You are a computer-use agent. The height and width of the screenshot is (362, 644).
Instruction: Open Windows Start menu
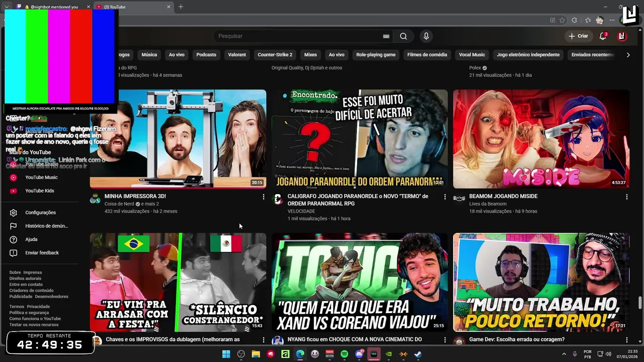point(226,354)
